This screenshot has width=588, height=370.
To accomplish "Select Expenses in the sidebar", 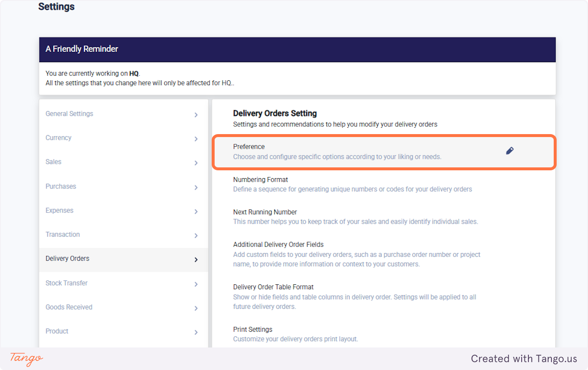I will [x=123, y=210].
